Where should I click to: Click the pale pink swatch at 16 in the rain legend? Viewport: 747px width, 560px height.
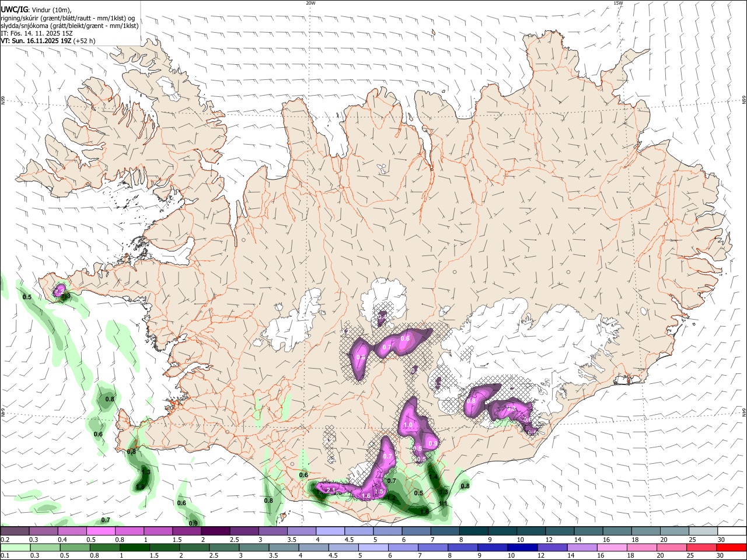click(x=613, y=548)
